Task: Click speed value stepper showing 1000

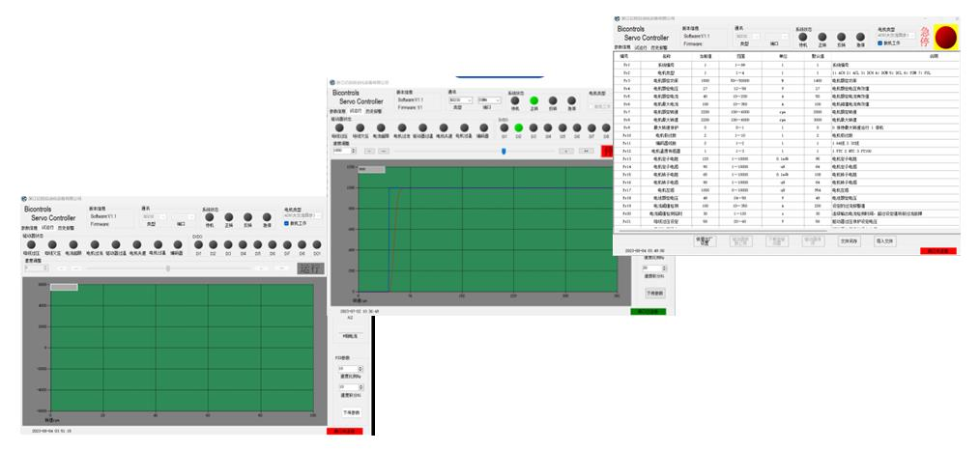Action: [x=344, y=151]
